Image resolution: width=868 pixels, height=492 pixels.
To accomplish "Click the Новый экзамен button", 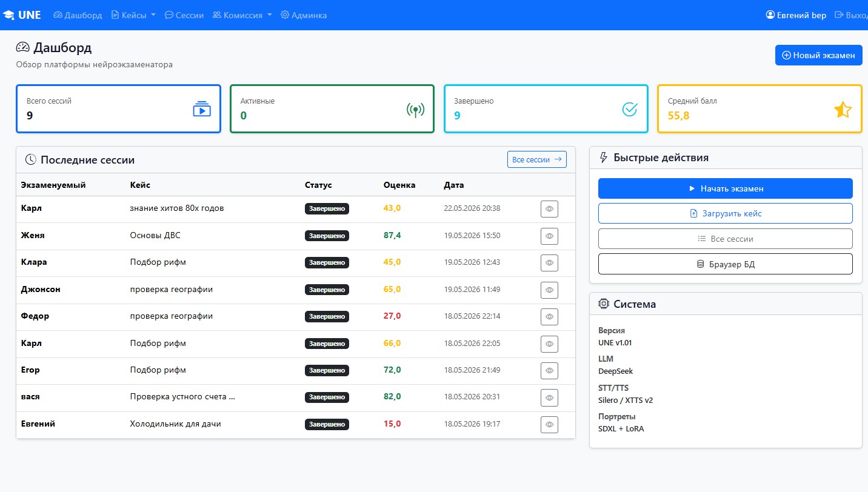I will click(818, 55).
